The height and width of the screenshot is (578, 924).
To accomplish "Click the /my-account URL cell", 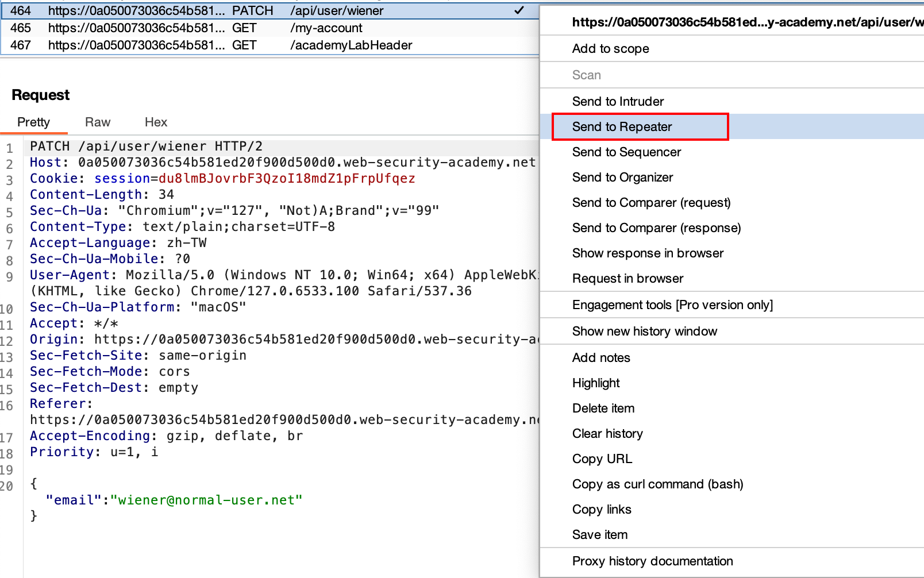I will [x=326, y=28].
